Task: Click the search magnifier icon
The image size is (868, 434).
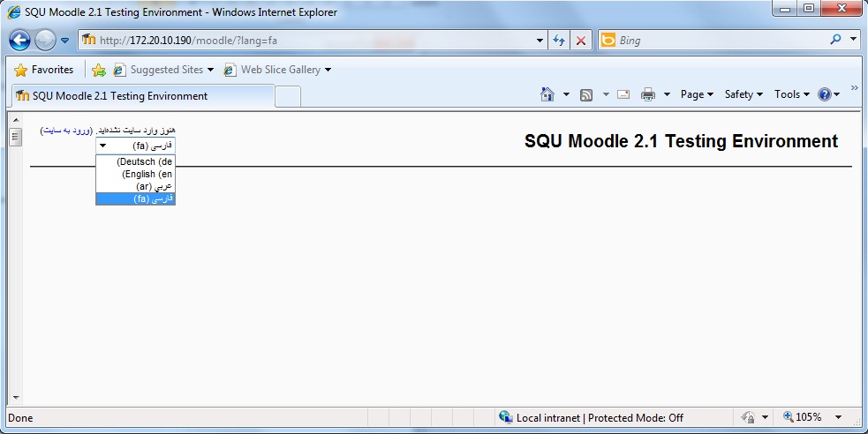Action: point(836,39)
